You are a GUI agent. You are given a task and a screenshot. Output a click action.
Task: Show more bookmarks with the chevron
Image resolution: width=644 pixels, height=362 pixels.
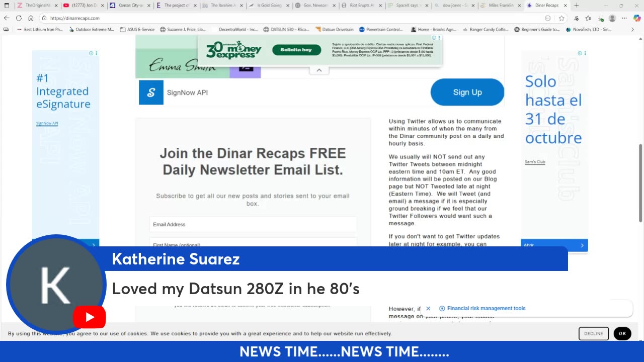pyautogui.click(x=632, y=30)
